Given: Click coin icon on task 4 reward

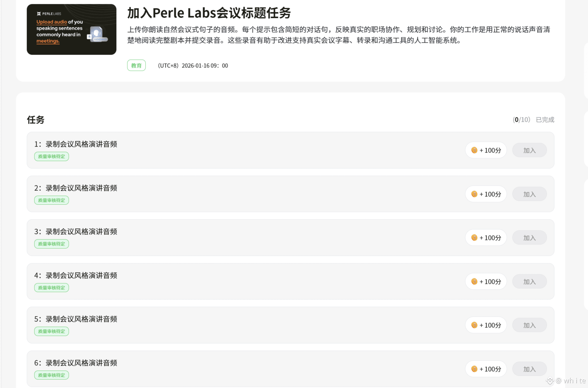Looking at the screenshot, I should click(x=474, y=281).
